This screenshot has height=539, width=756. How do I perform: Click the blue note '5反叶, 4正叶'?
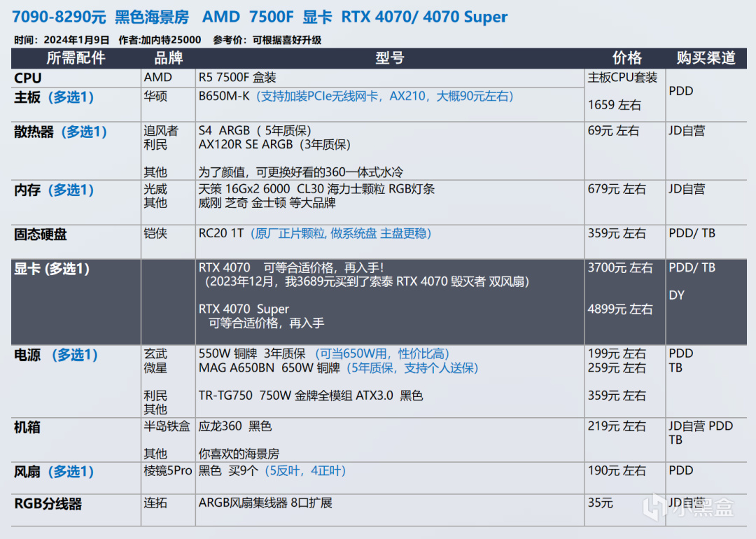(305, 470)
